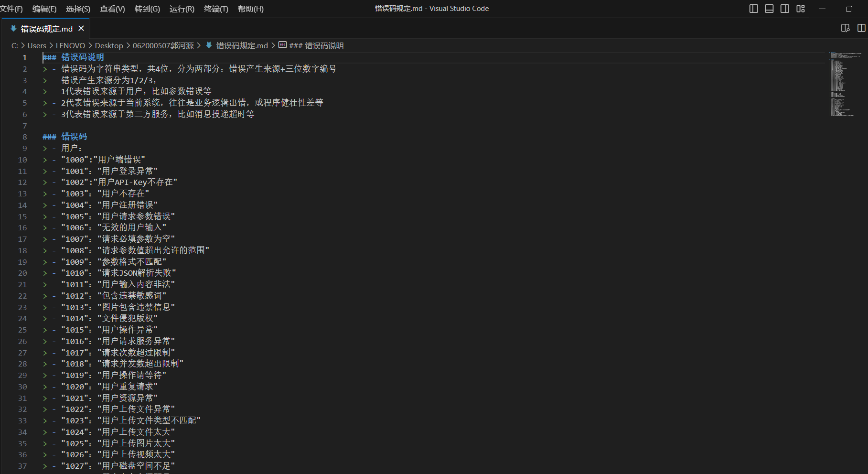Click the "1005": "用户请求参数错误" entry
Viewport: 868px width, 474px height.
point(118,216)
